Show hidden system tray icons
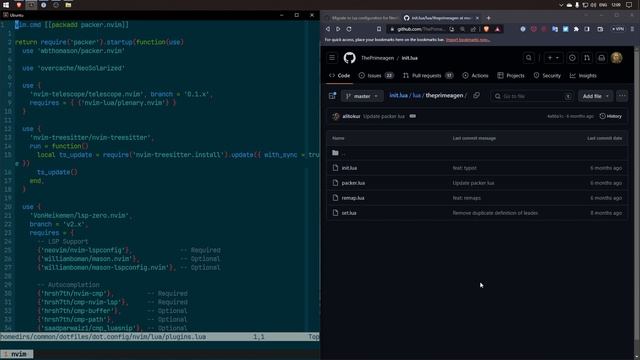Image resolution: width=640 pixels, height=360 pixels. [561, 5]
